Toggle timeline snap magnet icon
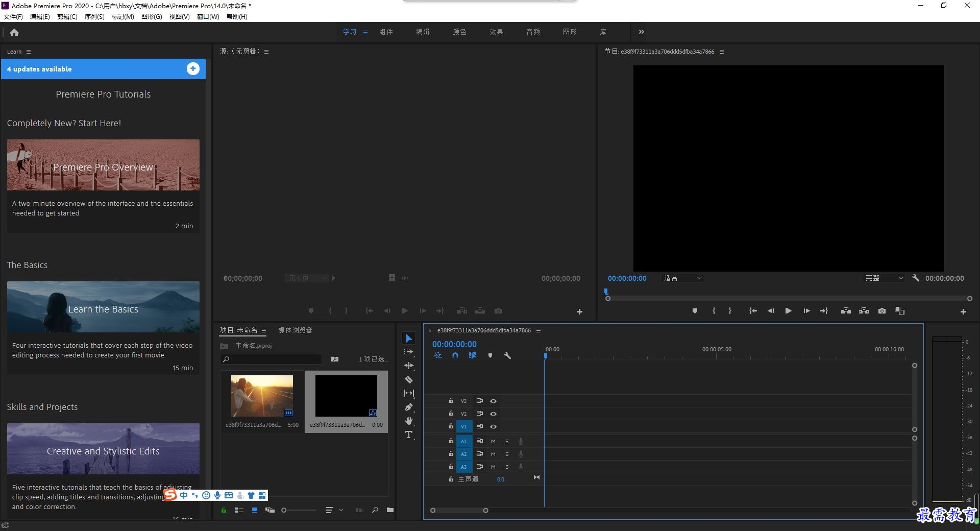This screenshot has width=980, height=531. point(455,355)
